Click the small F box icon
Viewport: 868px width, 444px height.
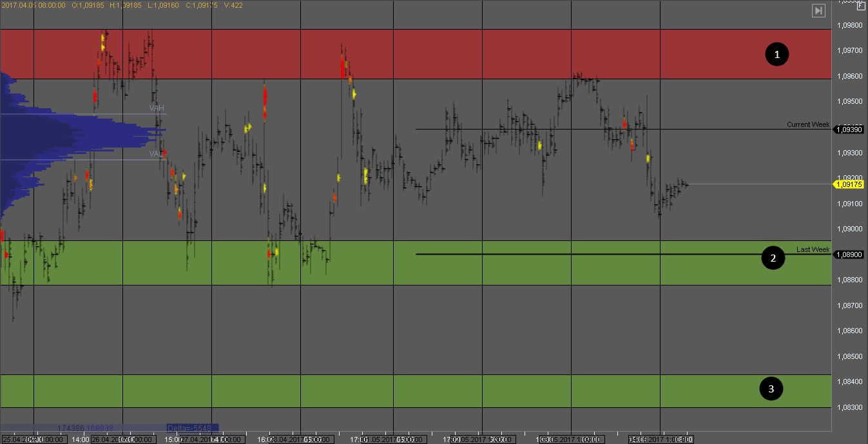coord(860,5)
